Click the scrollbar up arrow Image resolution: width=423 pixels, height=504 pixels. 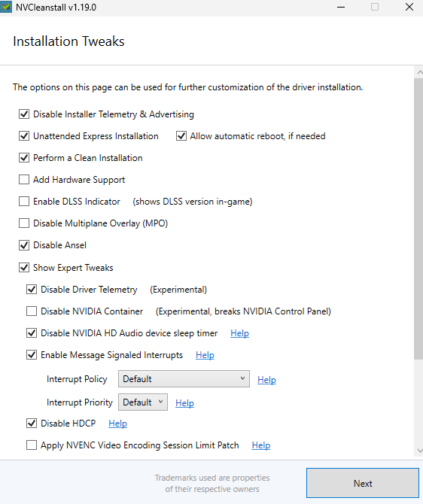pos(419,73)
